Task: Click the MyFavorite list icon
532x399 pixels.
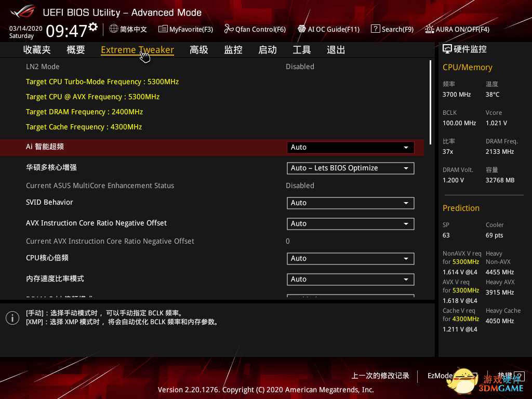Action: [163, 29]
